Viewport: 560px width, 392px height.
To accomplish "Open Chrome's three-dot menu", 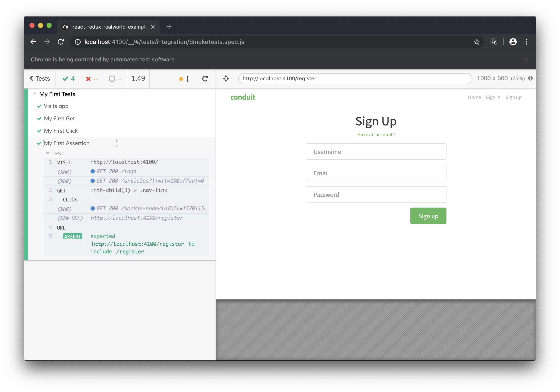I will [526, 42].
